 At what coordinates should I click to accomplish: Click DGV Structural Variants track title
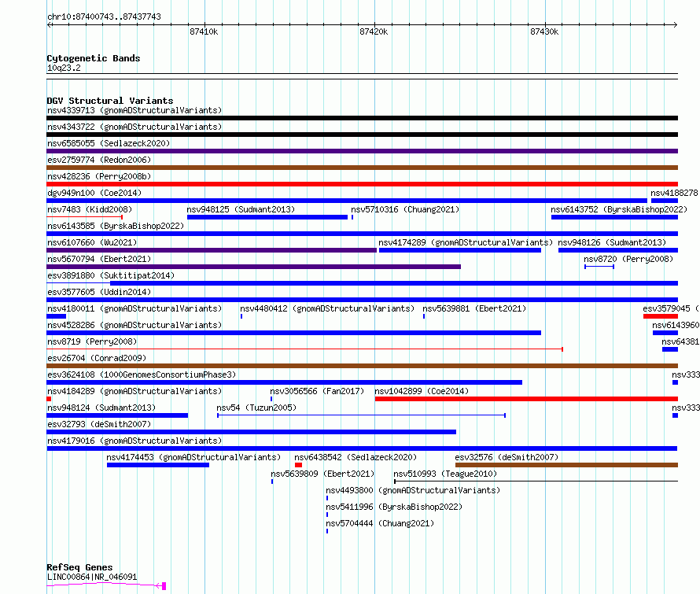coord(110,101)
